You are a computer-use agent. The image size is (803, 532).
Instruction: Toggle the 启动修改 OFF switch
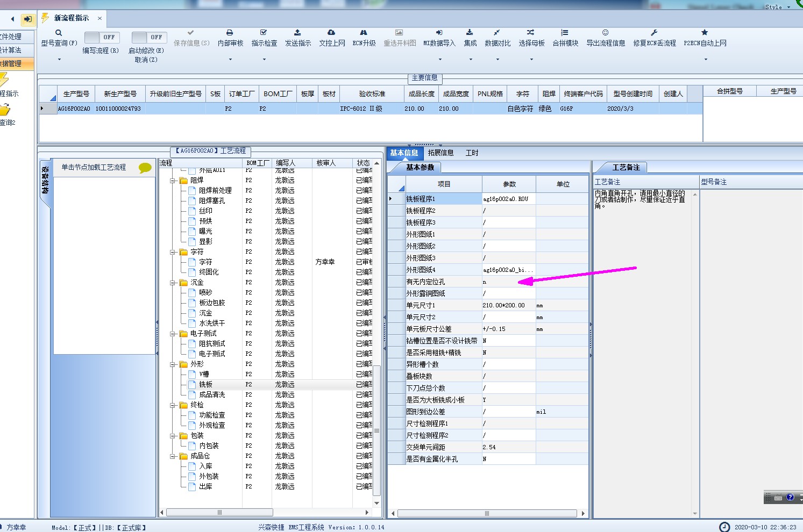point(149,37)
